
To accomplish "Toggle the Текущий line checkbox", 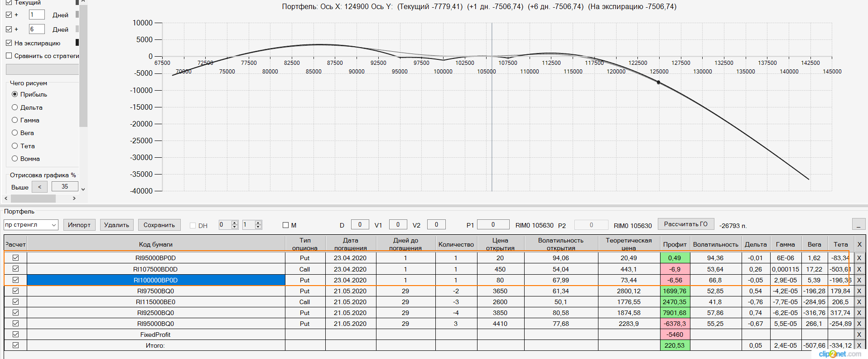I will pos(9,3).
